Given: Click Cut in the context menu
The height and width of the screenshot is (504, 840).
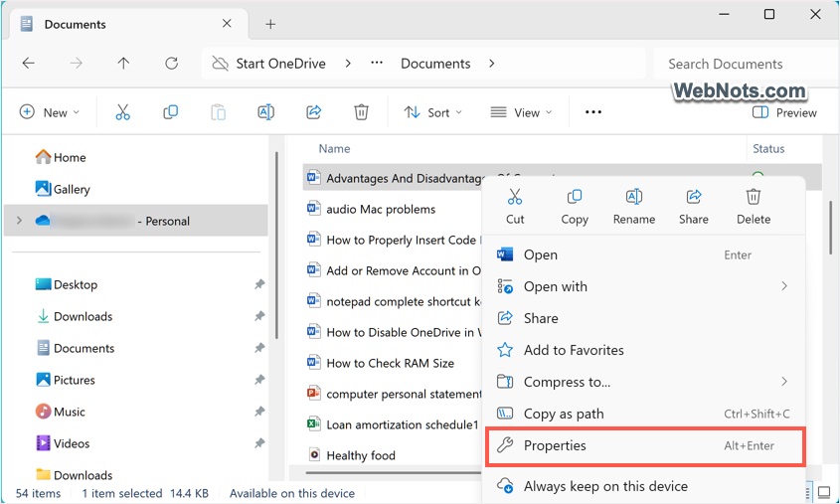Looking at the screenshot, I should (x=515, y=206).
